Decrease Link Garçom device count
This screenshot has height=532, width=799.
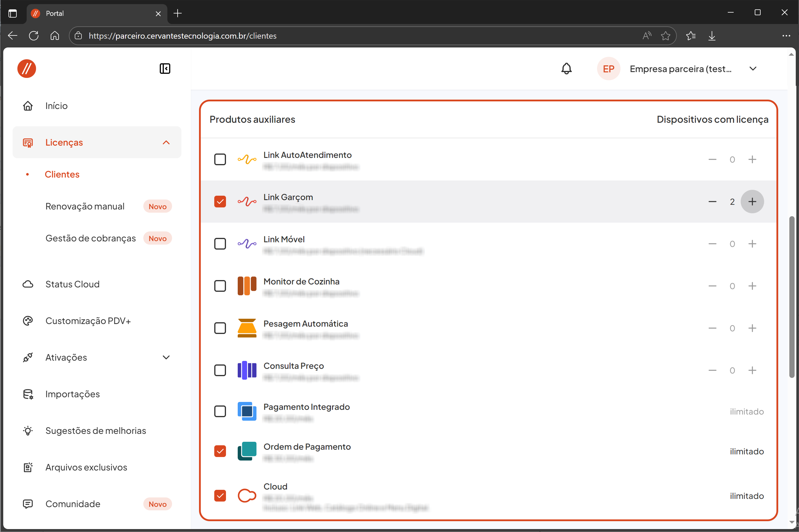(x=712, y=202)
